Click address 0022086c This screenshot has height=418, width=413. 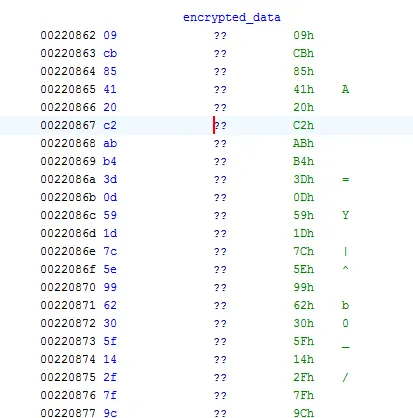point(68,215)
